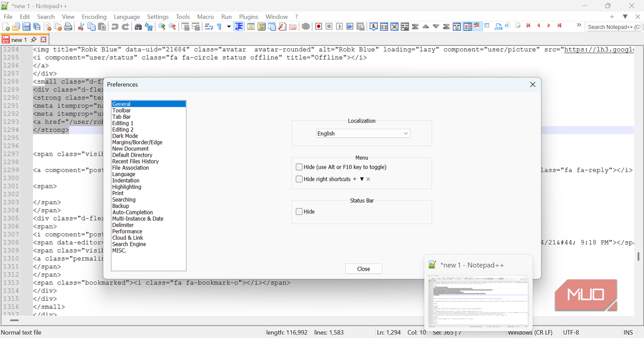Viewport: 644px width, 338px height.
Task: Click the JSON viewer toolbar icon
Action: [498, 27]
